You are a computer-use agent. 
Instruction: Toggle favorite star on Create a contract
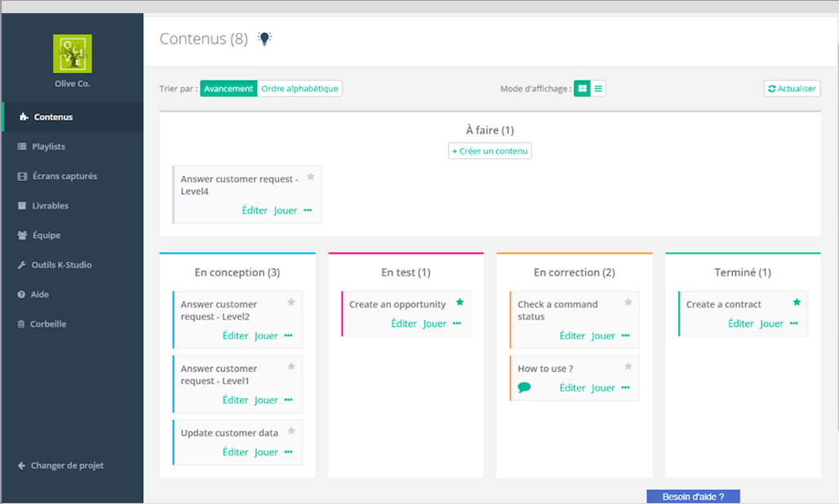(797, 303)
